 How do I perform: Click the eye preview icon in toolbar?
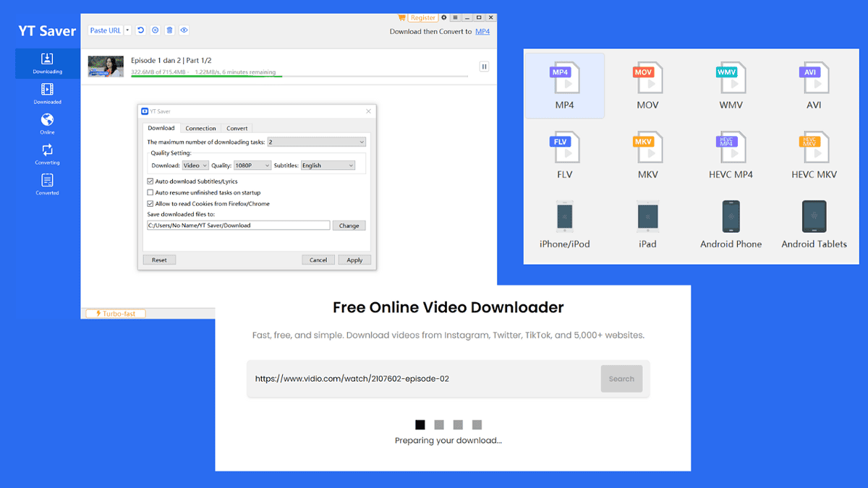(x=184, y=30)
